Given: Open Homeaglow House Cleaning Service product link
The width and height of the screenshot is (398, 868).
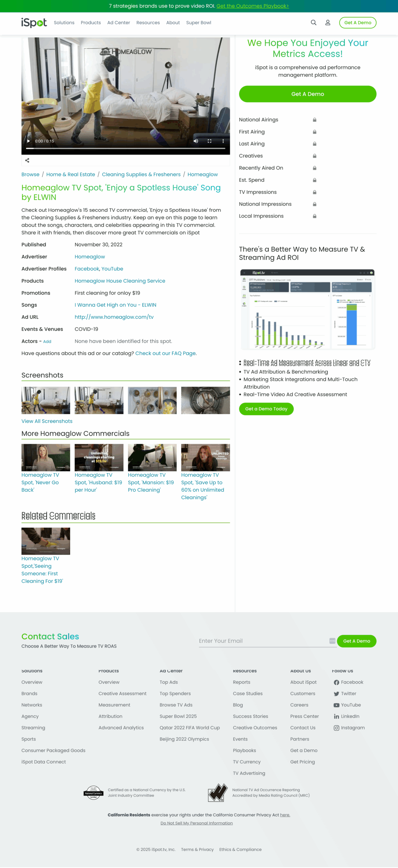Looking at the screenshot, I should click(x=120, y=281).
